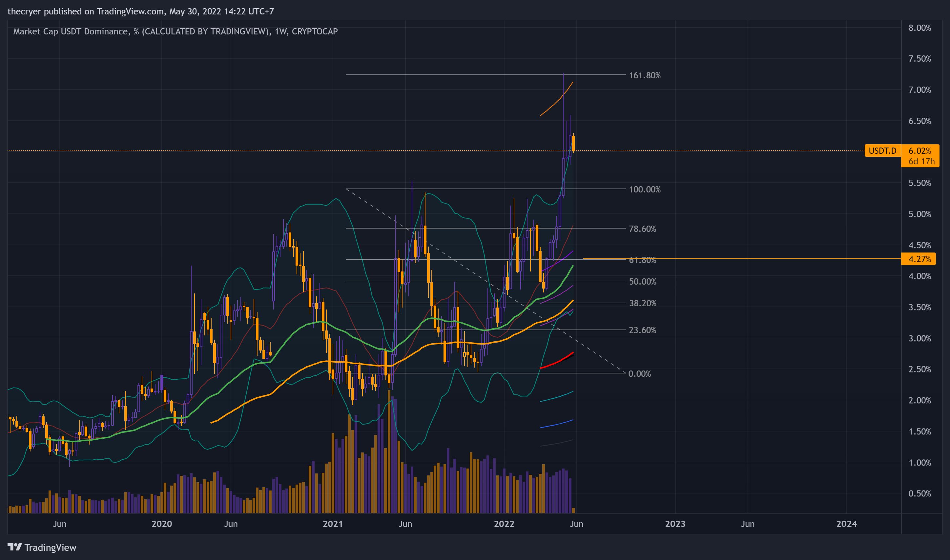The image size is (950, 560).
Task: Click the thecryer published on TradingView.com header
Action: [141, 11]
